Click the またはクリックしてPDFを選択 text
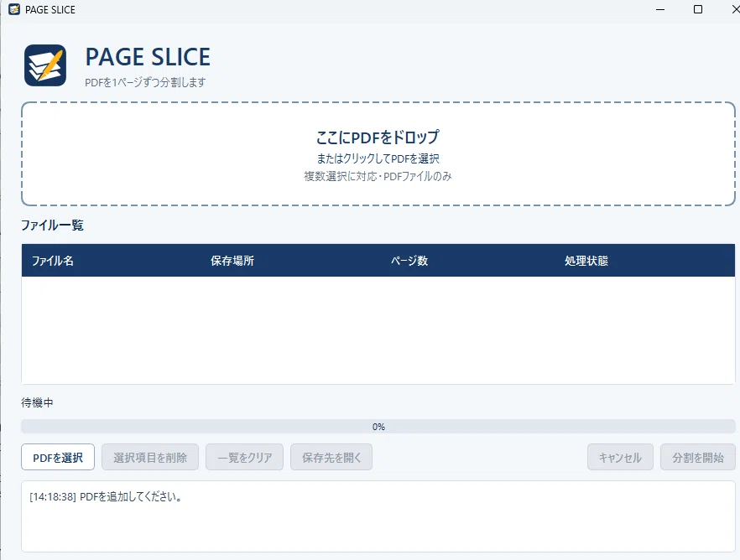The width and height of the screenshot is (740, 560). [x=378, y=158]
